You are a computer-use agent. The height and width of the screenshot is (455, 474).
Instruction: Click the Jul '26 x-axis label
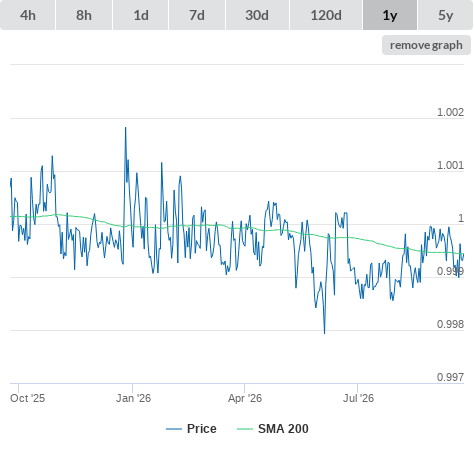point(358,398)
